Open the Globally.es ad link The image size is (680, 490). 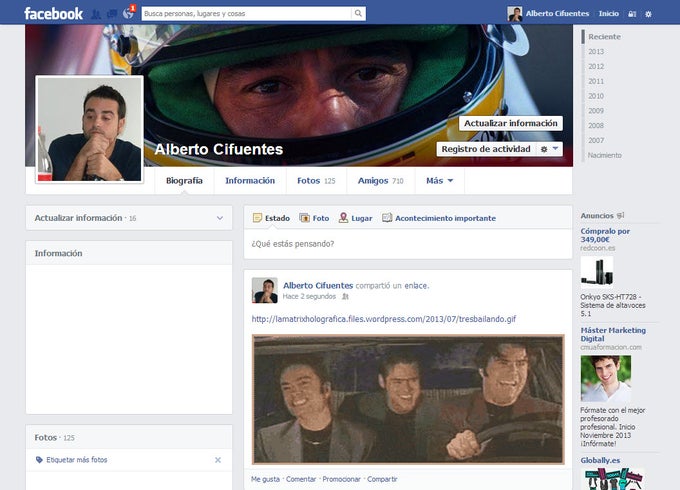tap(600, 460)
